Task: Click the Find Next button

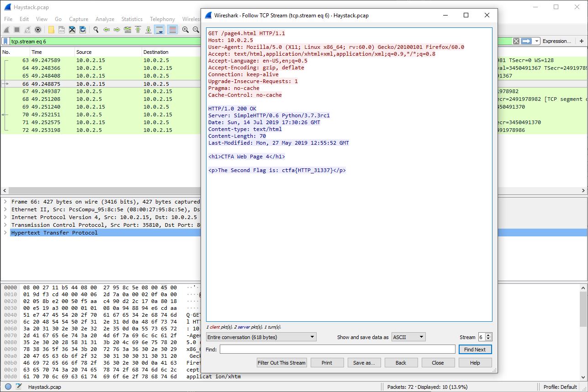Action: pyautogui.click(x=475, y=350)
